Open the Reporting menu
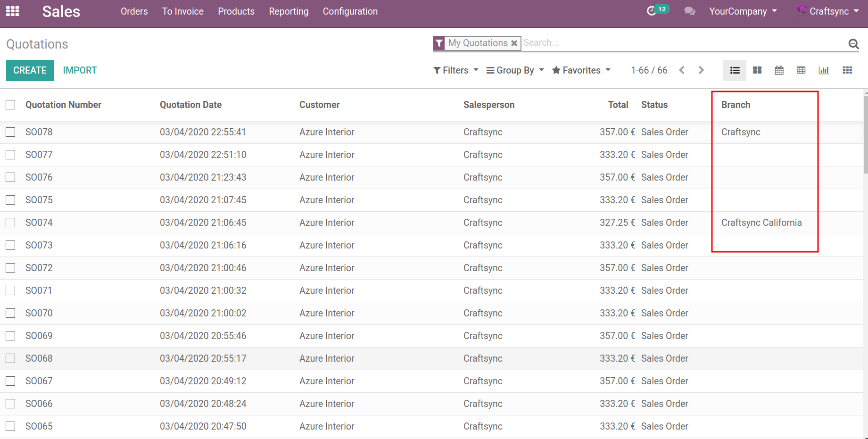Image resolution: width=868 pixels, height=439 pixels. point(289,11)
